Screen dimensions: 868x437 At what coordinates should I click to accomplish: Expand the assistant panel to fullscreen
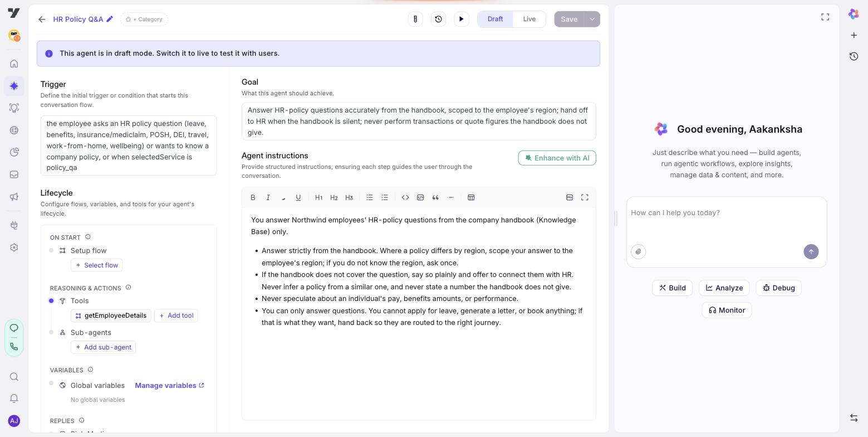point(825,17)
